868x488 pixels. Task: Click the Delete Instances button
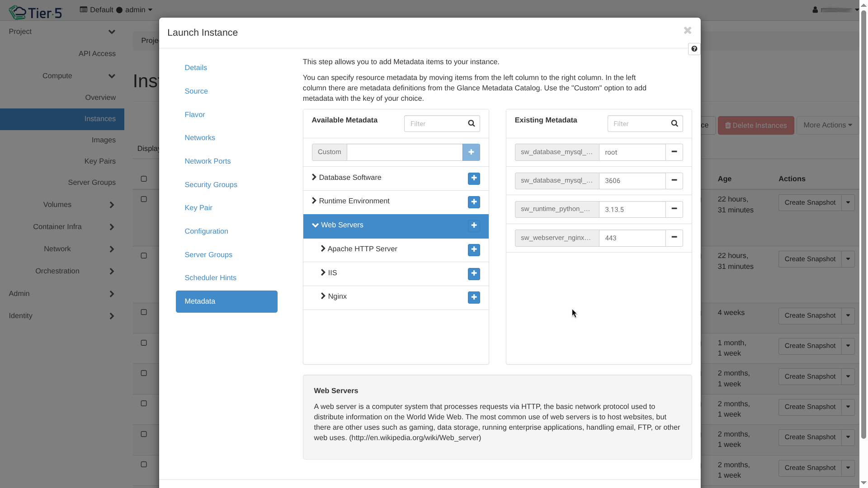pyautogui.click(x=756, y=126)
